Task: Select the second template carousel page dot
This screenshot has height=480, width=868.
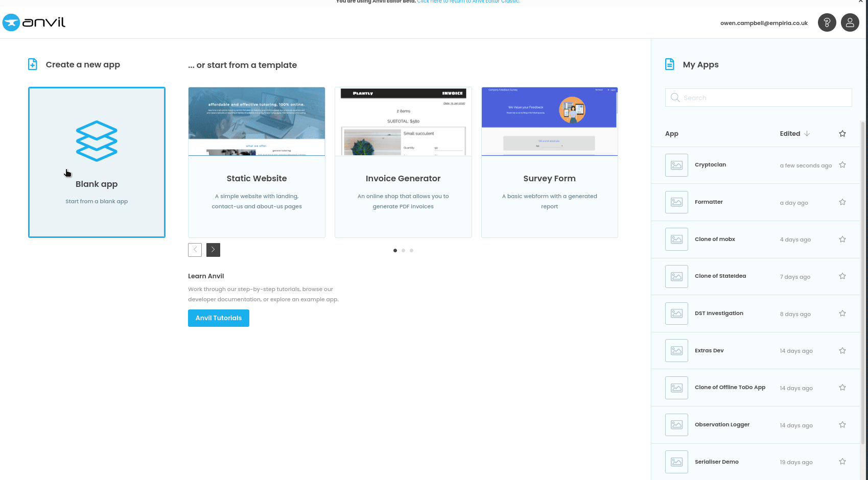Action: pyautogui.click(x=403, y=251)
